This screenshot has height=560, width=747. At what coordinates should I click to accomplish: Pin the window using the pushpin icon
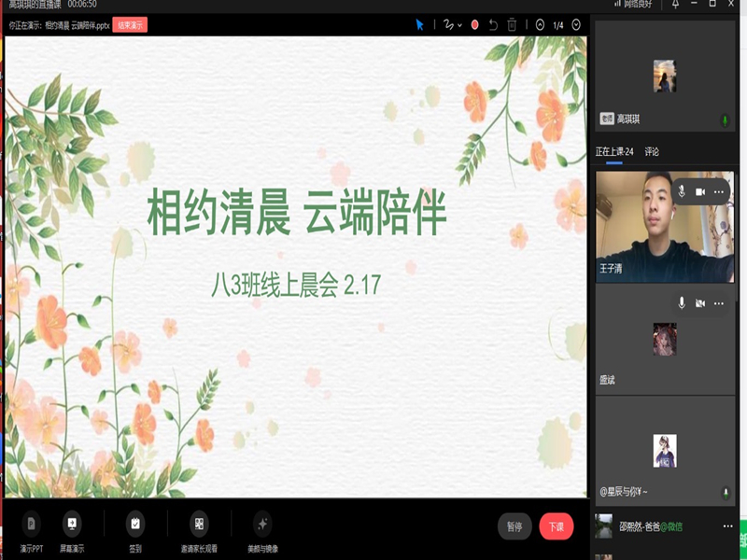tap(676, 5)
